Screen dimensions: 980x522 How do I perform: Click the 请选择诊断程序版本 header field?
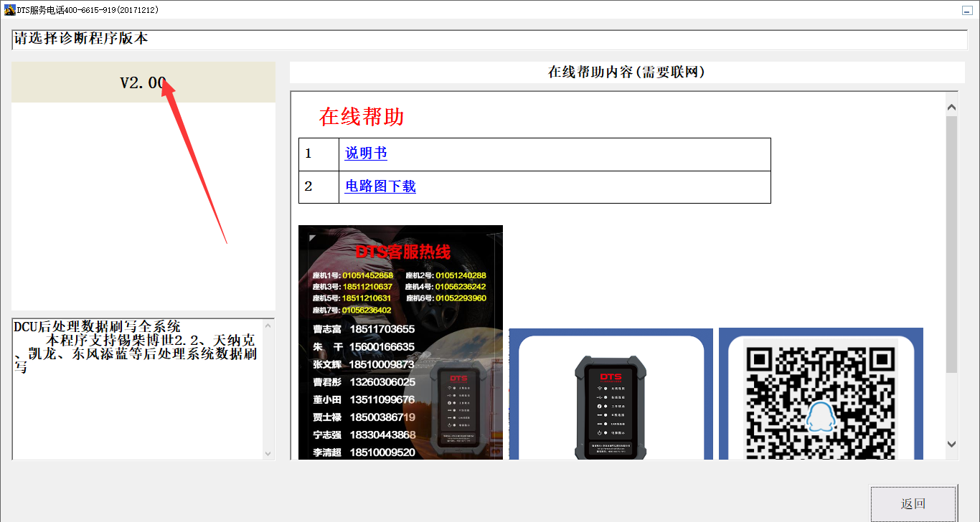pyautogui.click(x=489, y=39)
